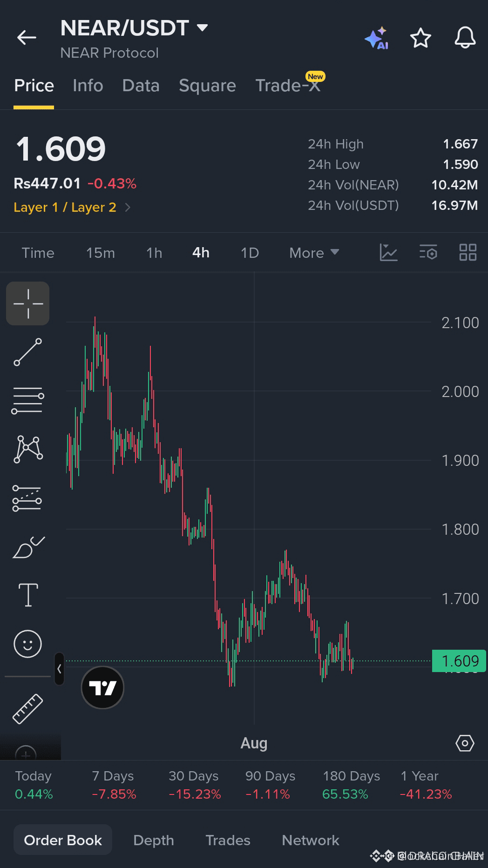Open multi-chart grid layout icon

point(468,252)
